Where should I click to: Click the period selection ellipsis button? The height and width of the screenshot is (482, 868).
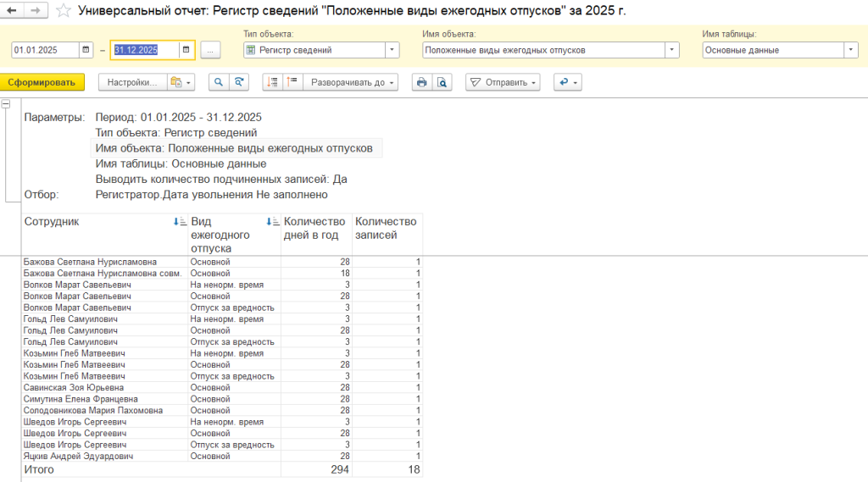pos(211,50)
